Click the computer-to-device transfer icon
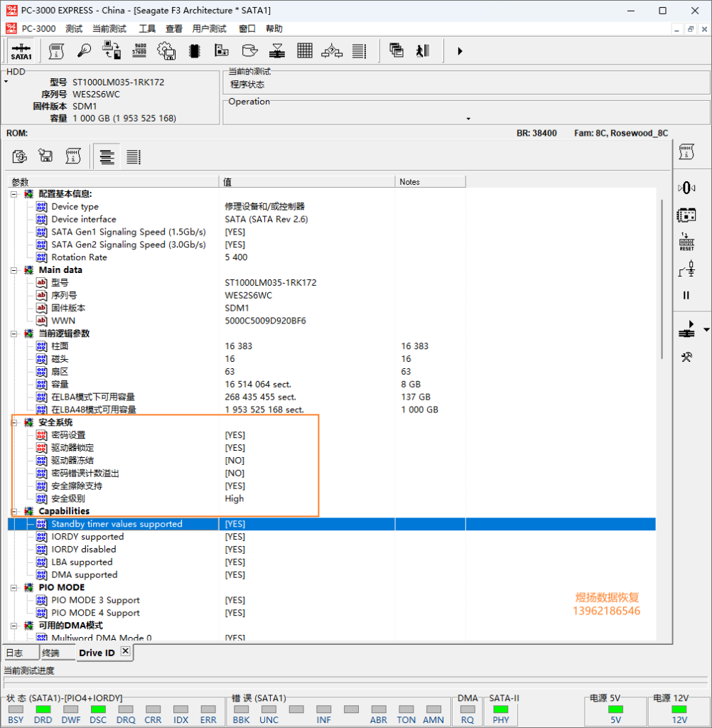 pos(112,50)
